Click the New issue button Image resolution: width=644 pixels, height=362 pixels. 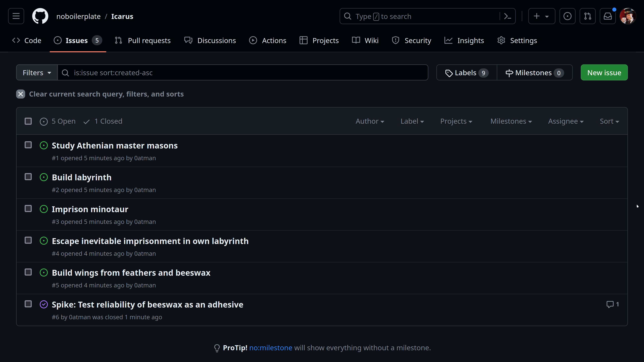(x=604, y=73)
